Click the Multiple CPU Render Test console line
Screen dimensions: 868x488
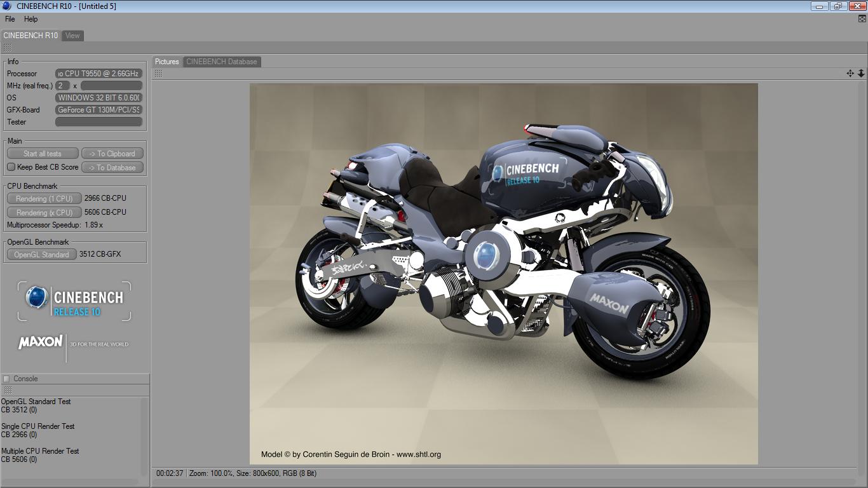40,451
